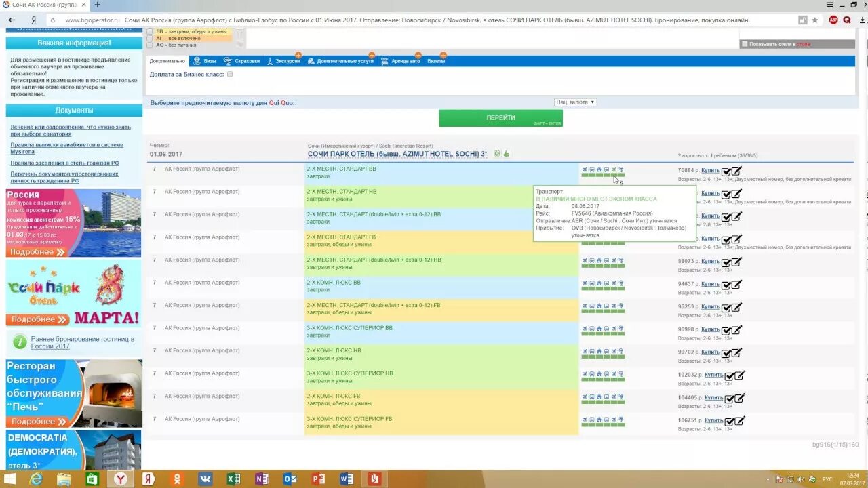Click checkmark icon in 99702 р. row
The width and height of the screenshot is (868, 488).
pyautogui.click(x=726, y=353)
